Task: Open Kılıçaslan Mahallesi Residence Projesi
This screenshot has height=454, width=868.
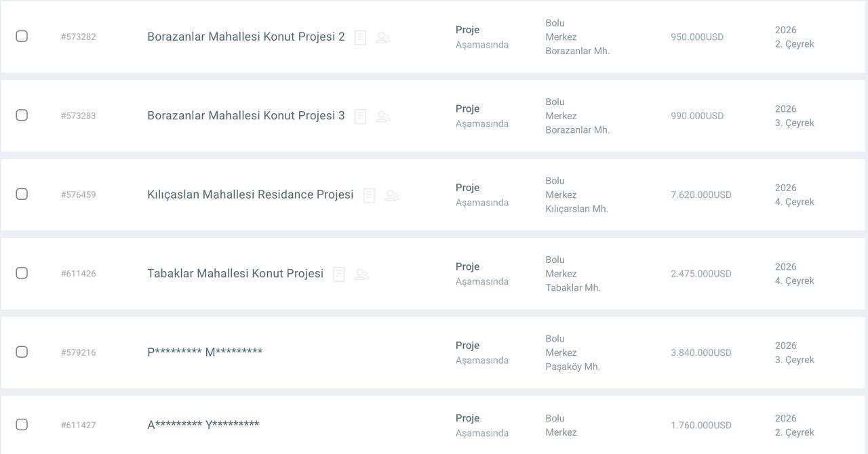Action: coord(250,194)
